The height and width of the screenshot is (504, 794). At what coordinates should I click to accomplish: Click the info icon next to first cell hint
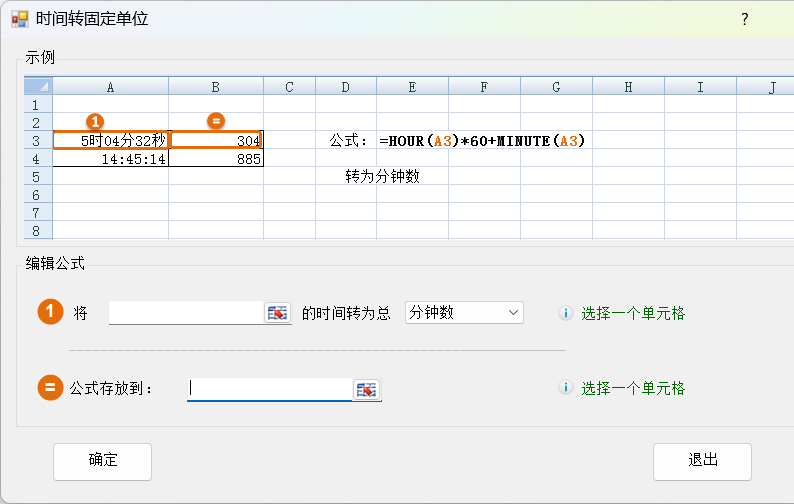click(x=565, y=313)
